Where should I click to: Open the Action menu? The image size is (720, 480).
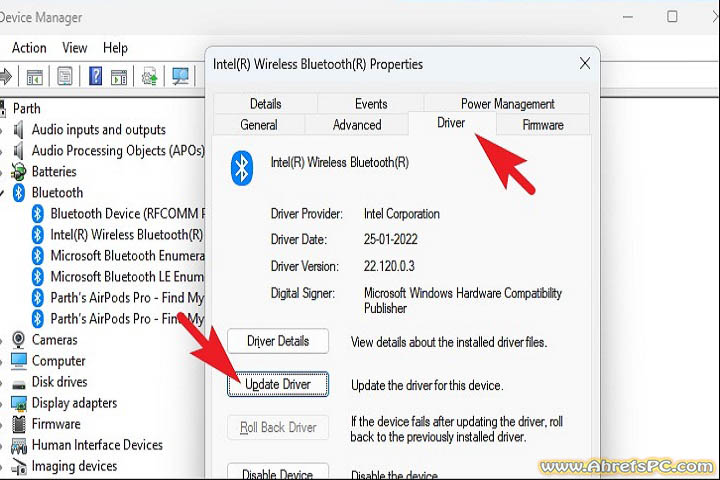pyautogui.click(x=29, y=48)
